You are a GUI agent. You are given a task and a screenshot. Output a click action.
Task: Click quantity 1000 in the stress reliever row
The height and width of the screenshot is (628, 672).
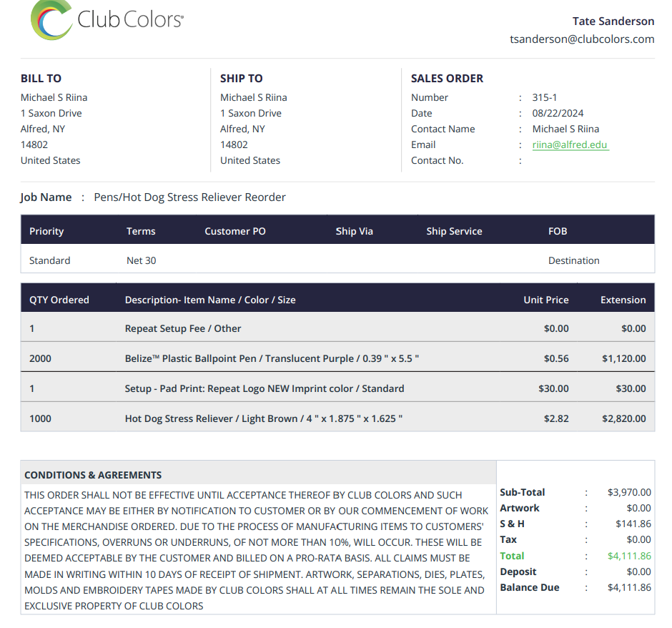(x=40, y=419)
